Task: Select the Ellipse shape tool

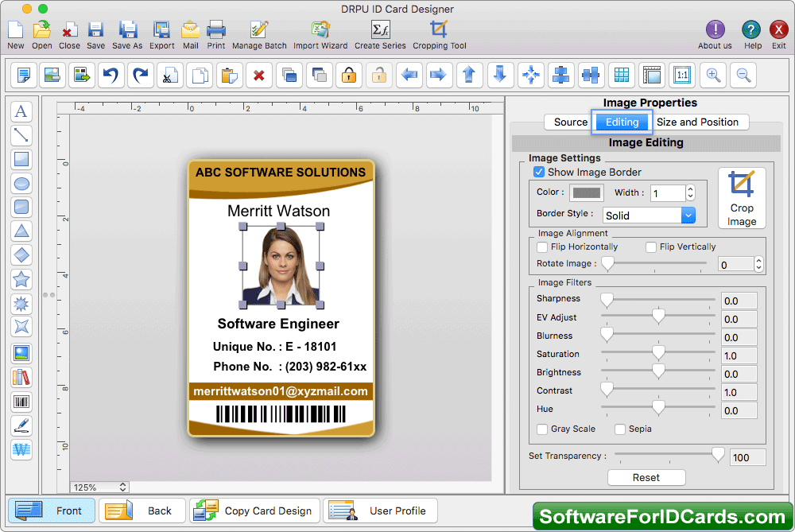Action: (21, 183)
